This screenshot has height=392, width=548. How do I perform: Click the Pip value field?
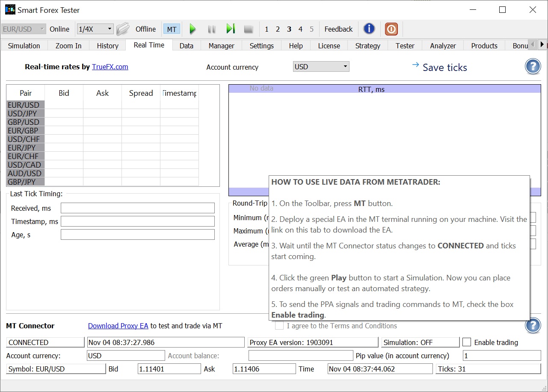502,356
